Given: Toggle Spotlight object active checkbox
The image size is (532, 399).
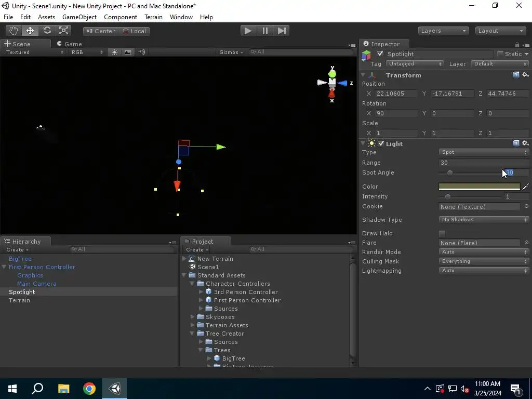Looking at the screenshot, I should [x=380, y=54].
